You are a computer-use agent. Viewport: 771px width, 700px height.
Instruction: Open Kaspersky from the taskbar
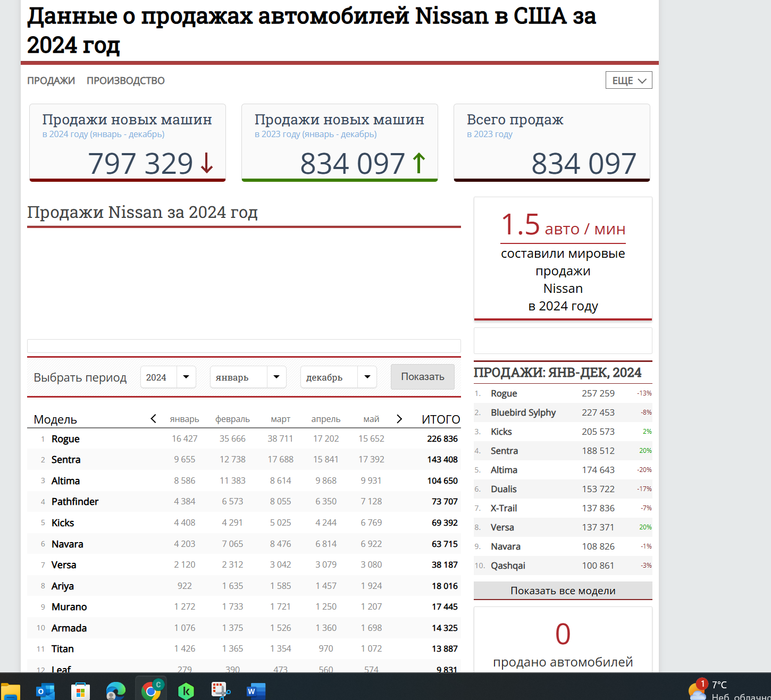pos(186,691)
